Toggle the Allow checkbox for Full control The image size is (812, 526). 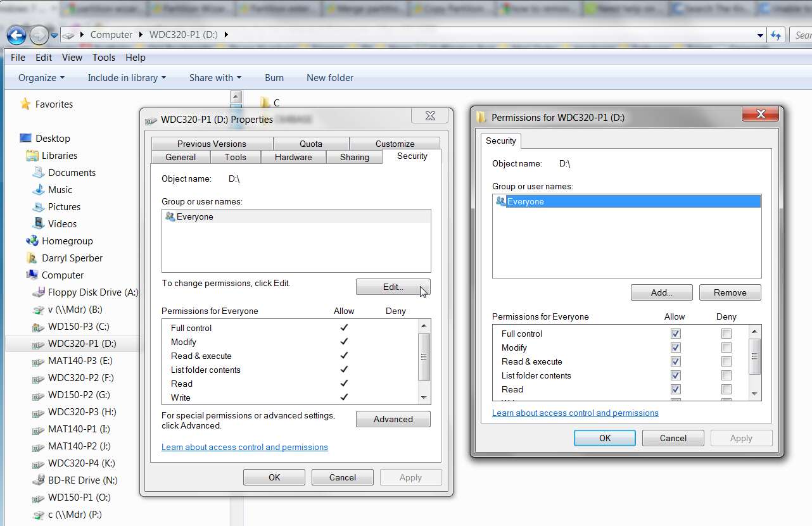[676, 334]
